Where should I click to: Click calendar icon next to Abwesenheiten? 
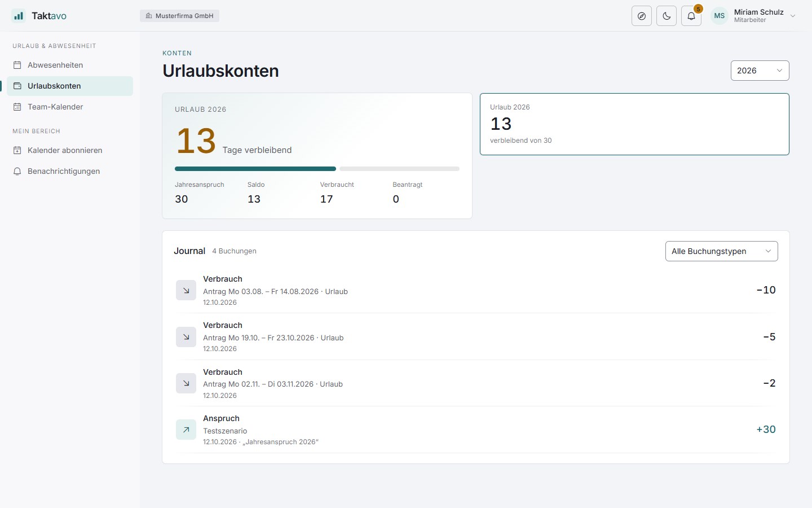(x=17, y=65)
